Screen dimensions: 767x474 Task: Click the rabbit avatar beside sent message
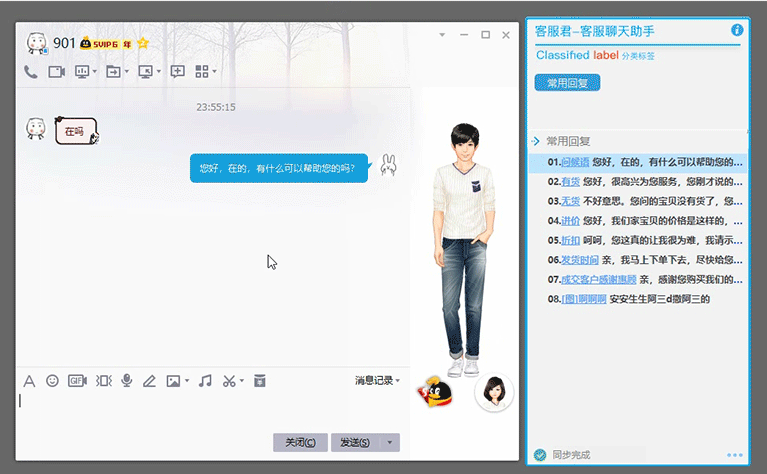pos(388,165)
